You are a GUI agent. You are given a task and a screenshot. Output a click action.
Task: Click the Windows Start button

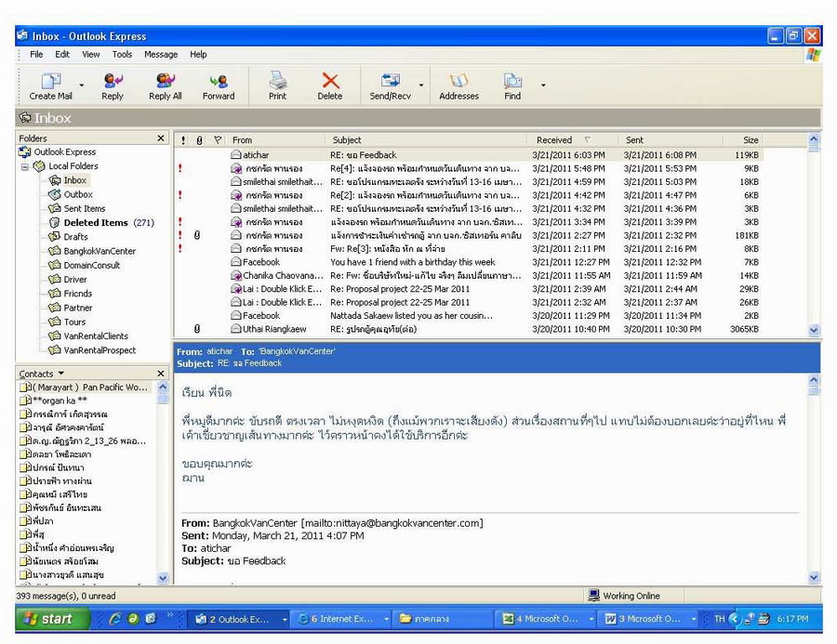pos(52,618)
